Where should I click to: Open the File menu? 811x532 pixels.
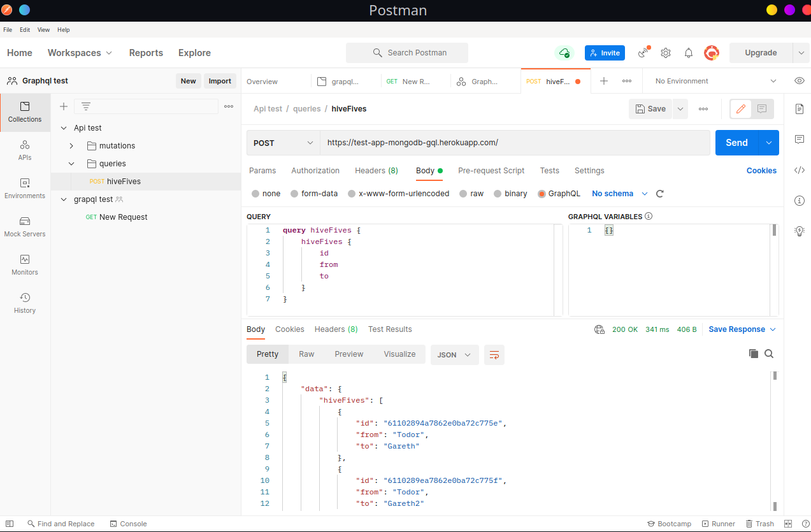[x=8, y=30]
